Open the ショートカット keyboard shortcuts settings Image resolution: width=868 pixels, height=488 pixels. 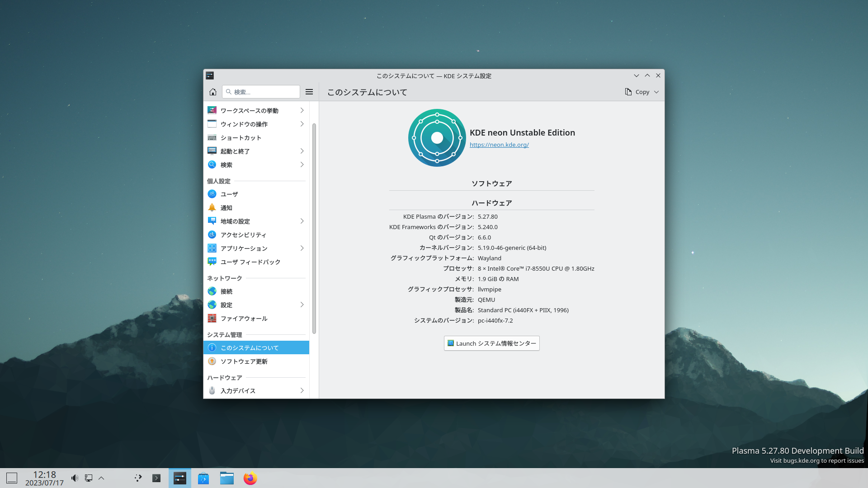pyautogui.click(x=241, y=138)
